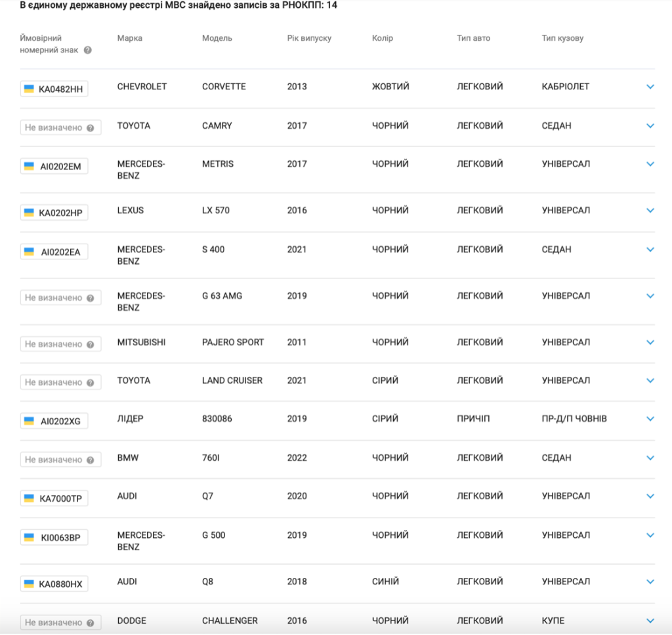This screenshot has width=672, height=635.
Task: Expand the Mercedes-Benz Metris row
Action: (x=650, y=164)
